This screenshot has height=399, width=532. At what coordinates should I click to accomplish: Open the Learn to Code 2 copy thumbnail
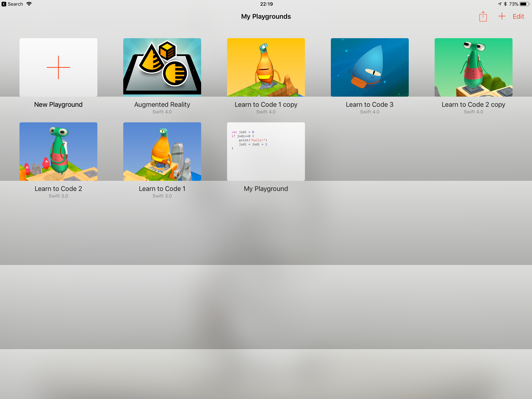[474, 67]
